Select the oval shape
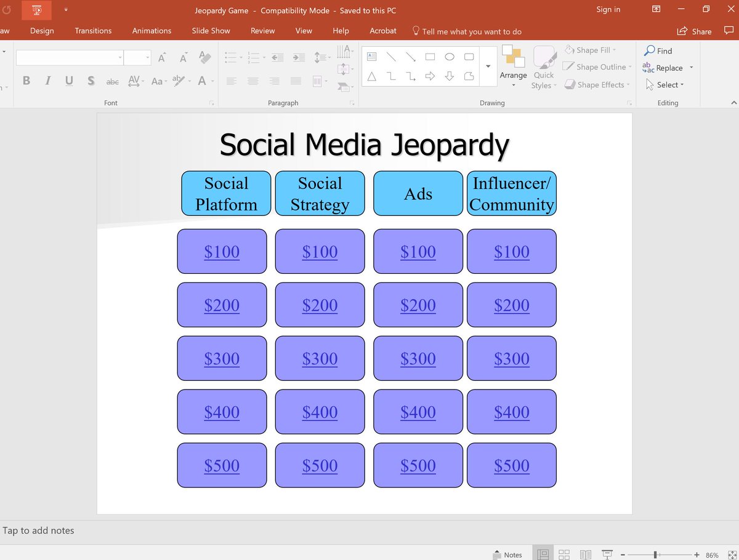The height and width of the screenshot is (560, 739). 450,57
